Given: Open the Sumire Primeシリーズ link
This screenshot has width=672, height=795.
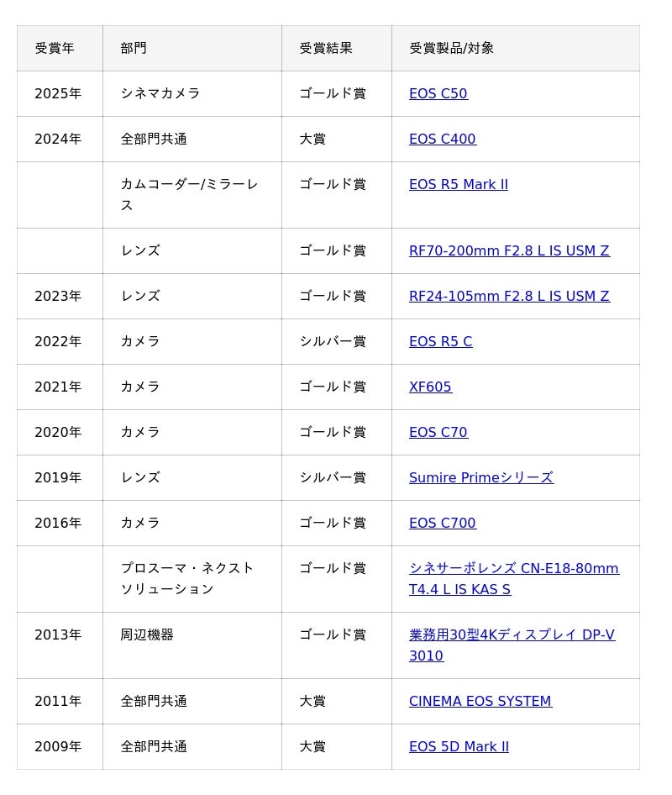Looking at the screenshot, I should [480, 477].
